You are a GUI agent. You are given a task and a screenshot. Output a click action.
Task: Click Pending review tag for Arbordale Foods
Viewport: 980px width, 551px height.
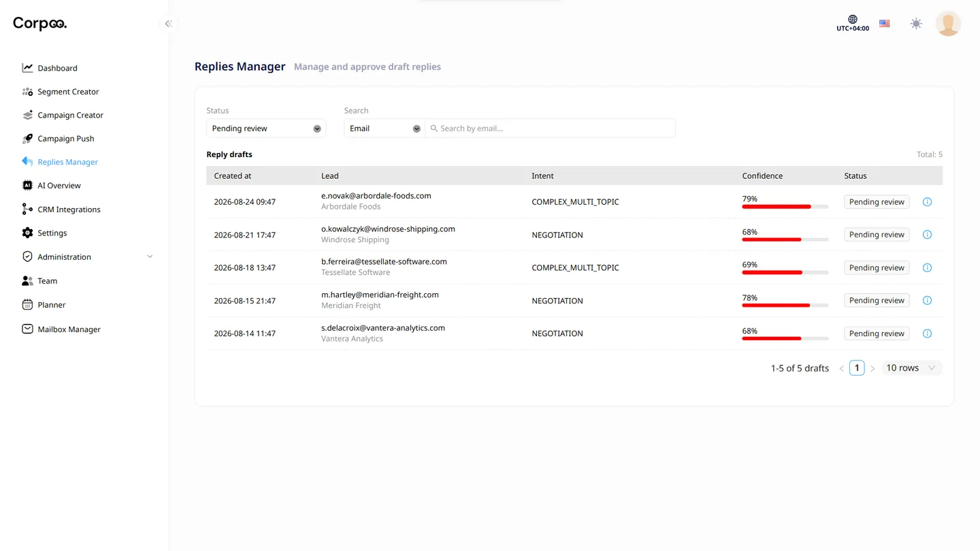[x=877, y=202]
